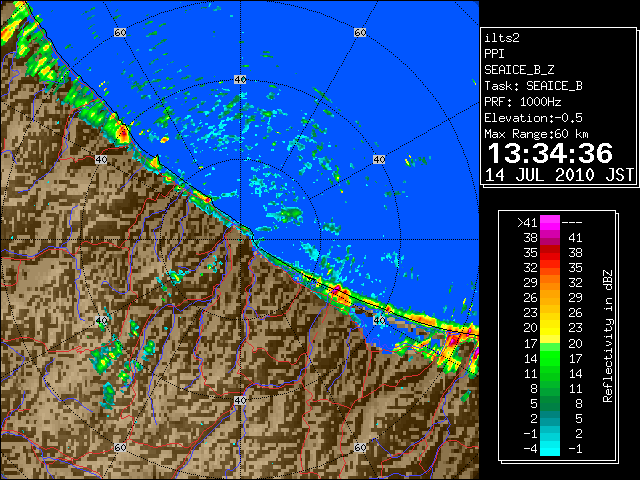Image resolution: width=640 pixels, height=480 pixels.
Task: Select the 'Task: SEAICE_B' line
Action: (x=533, y=86)
